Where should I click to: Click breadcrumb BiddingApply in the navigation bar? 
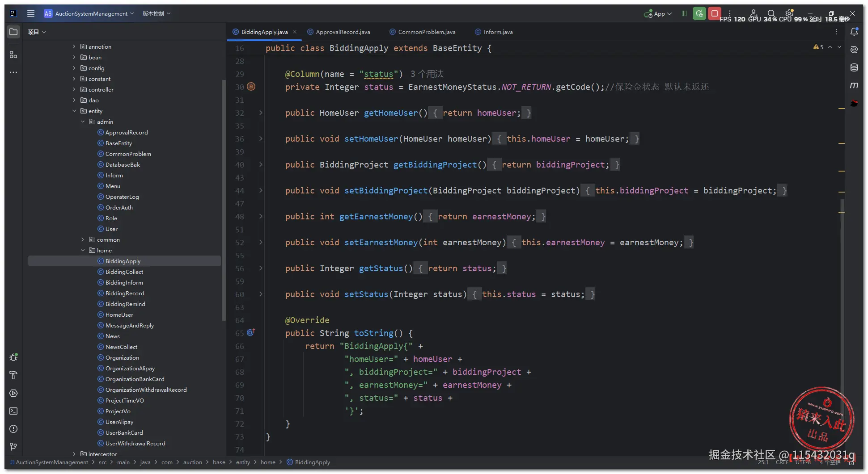tap(309, 462)
